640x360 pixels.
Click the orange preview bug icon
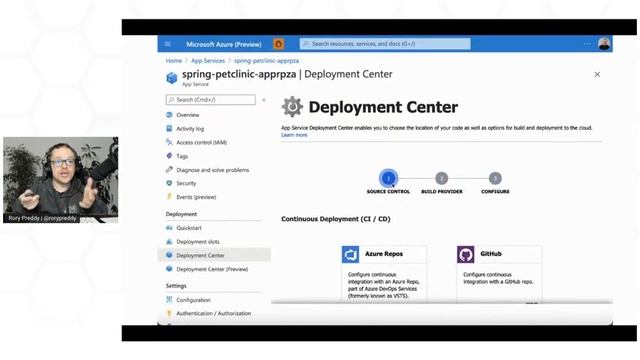click(278, 44)
